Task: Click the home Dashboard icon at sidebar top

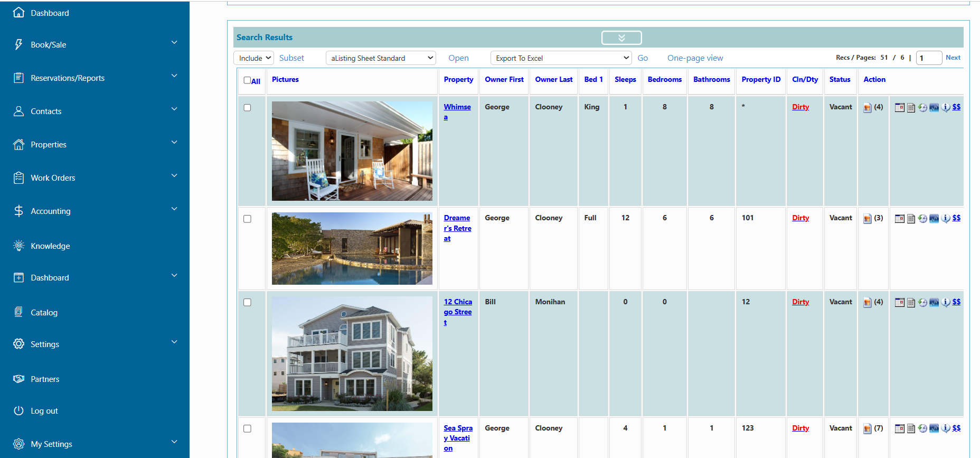Action: tap(19, 13)
